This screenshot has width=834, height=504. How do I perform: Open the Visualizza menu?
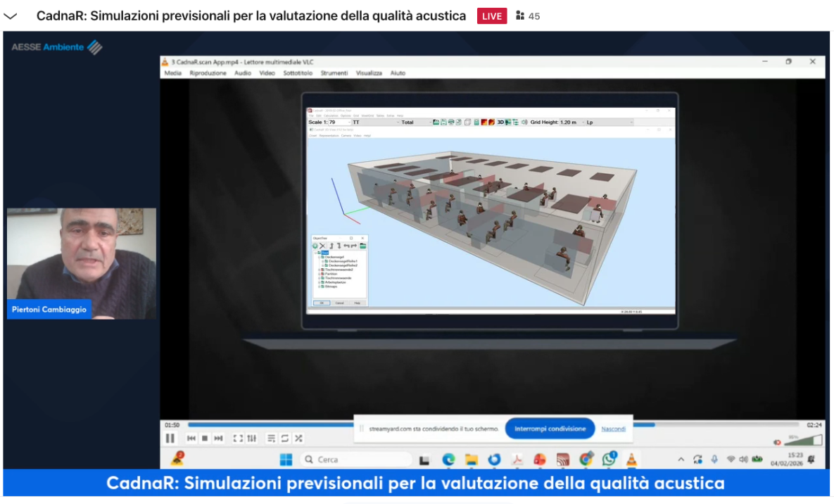click(369, 73)
